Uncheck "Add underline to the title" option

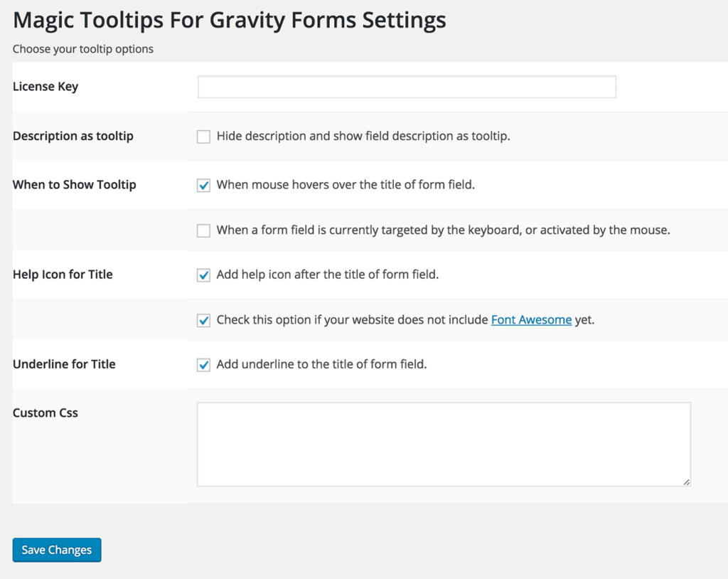click(x=203, y=364)
